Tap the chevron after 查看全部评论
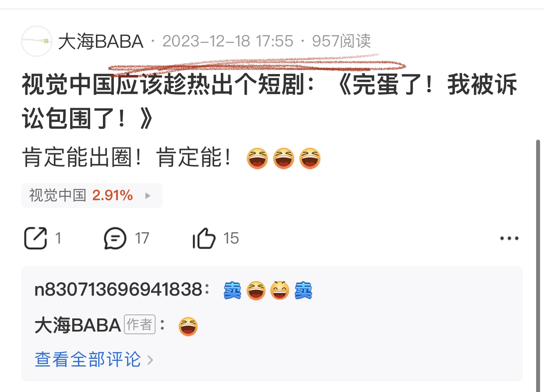 pos(150,360)
